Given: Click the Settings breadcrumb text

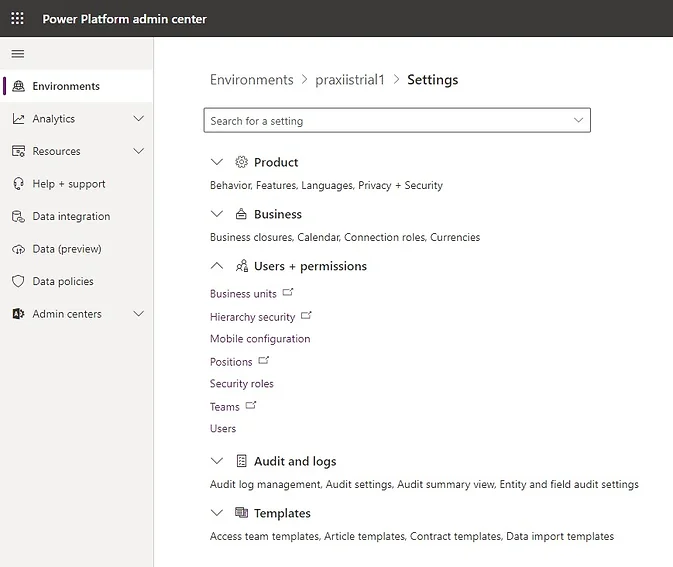Looking at the screenshot, I should coord(433,80).
